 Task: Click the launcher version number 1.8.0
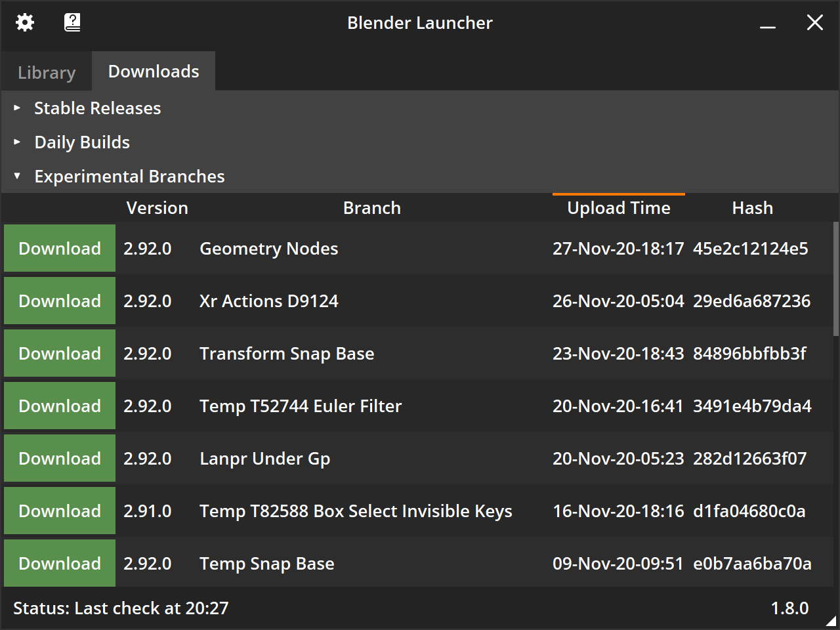click(x=789, y=608)
